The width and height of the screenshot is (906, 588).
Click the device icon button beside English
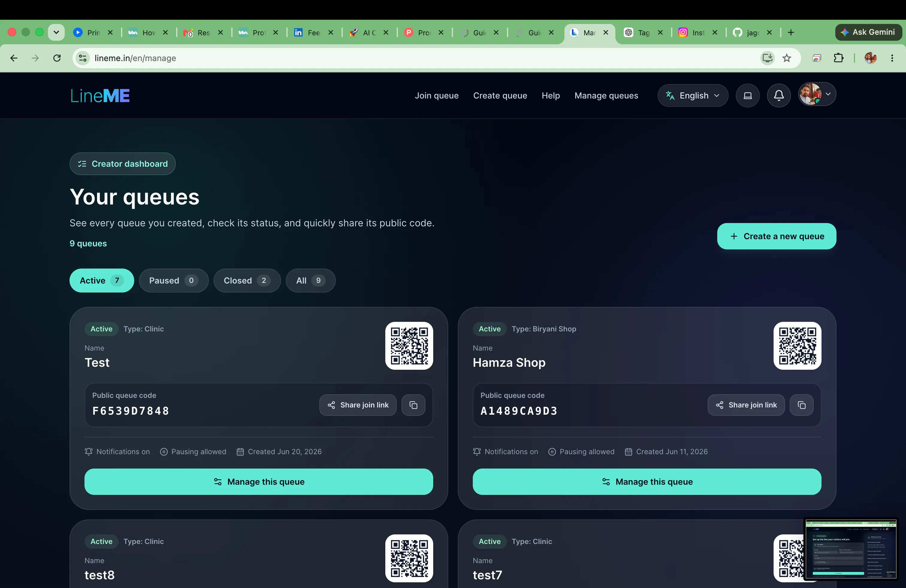pyautogui.click(x=748, y=96)
